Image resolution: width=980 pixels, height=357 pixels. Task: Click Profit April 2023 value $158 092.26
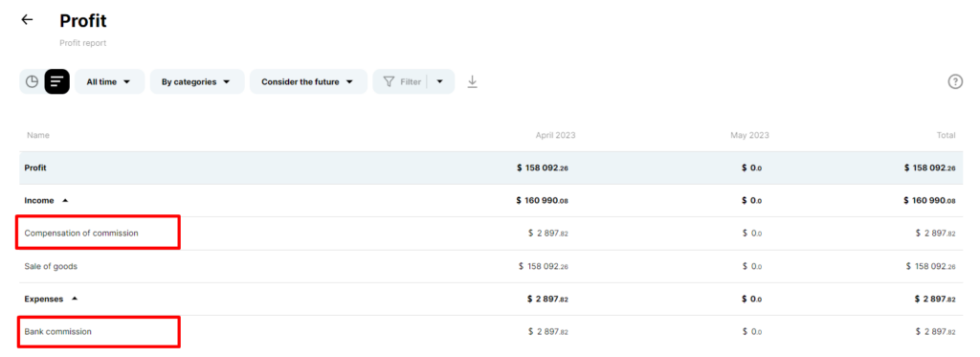(543, 168)
